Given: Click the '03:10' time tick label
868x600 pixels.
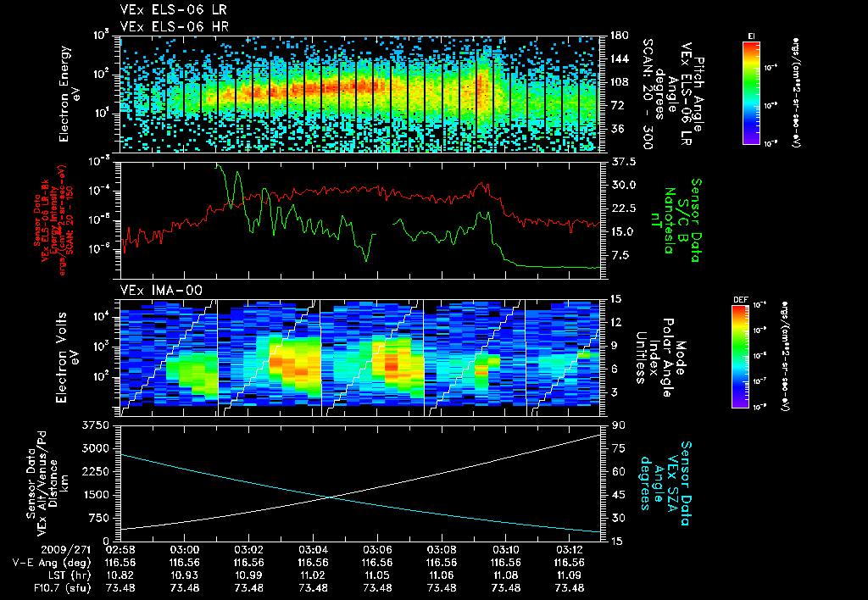Looking at the screenshot, I should [506, 550].
